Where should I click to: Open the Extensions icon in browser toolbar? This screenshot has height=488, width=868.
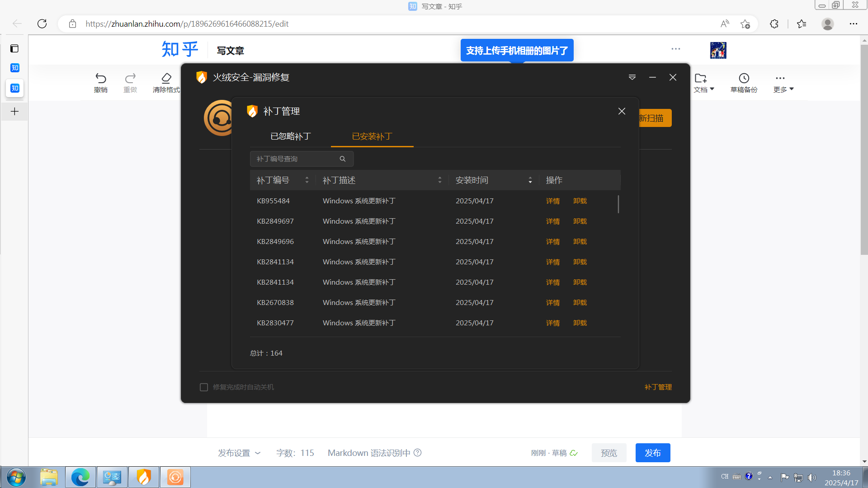774,23
